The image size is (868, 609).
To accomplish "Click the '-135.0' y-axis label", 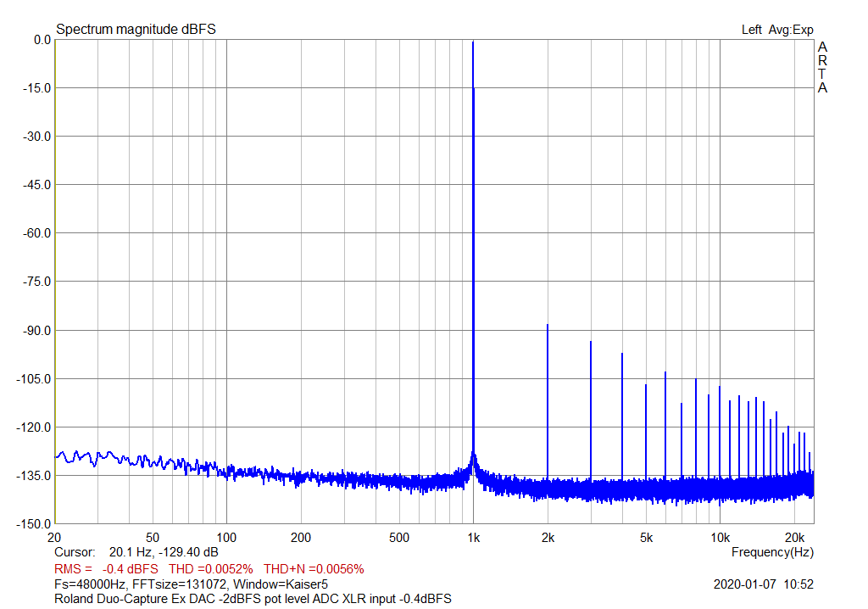I will [34, 476].
